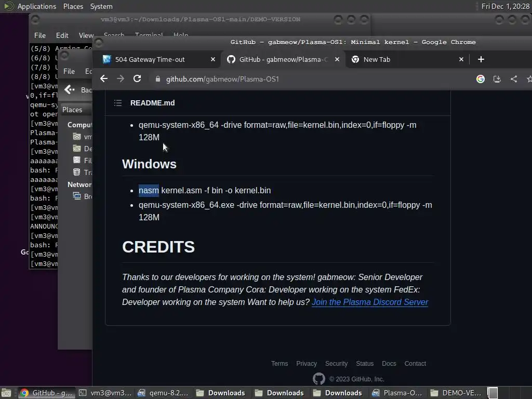Switch to vm3@vm3 terminal taskbar button
This screenshot has width=532, height=399.
pos(105,393)
